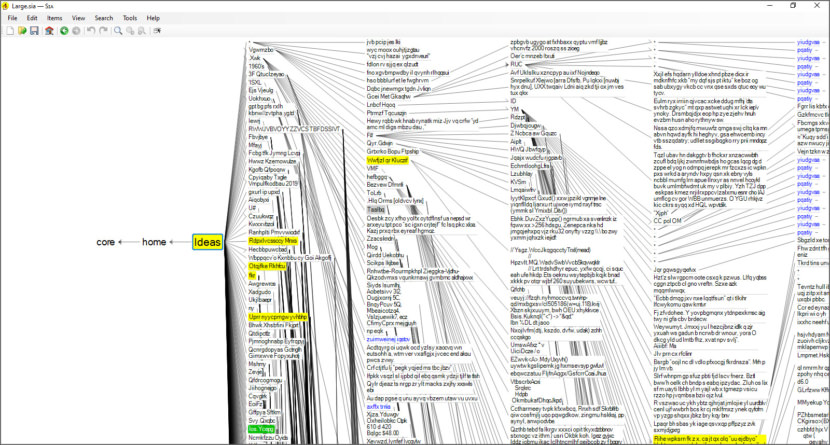Click the pointer mode icon at toolbar end
This screenshot has width=830, height=445.
tap(157, 31)
